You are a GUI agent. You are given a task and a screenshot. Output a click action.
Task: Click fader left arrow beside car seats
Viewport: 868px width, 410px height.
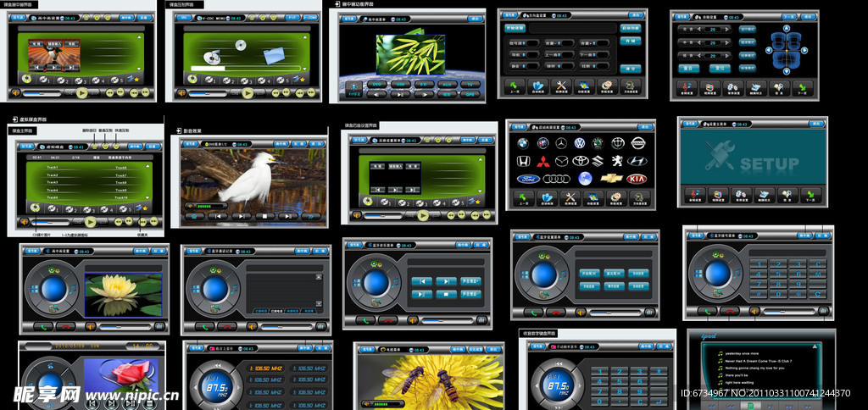(768, 50)
